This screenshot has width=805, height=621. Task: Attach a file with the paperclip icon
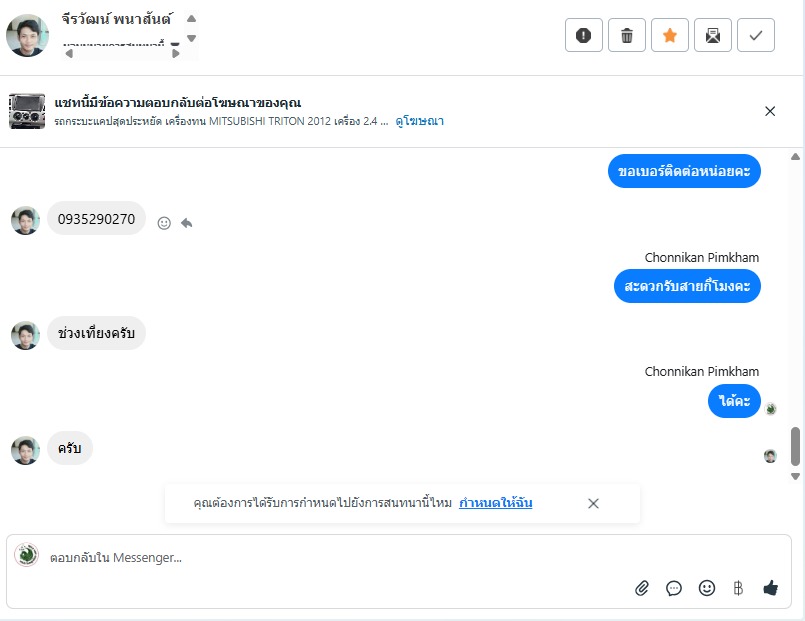pyautogui.click(x=642, y=588)
